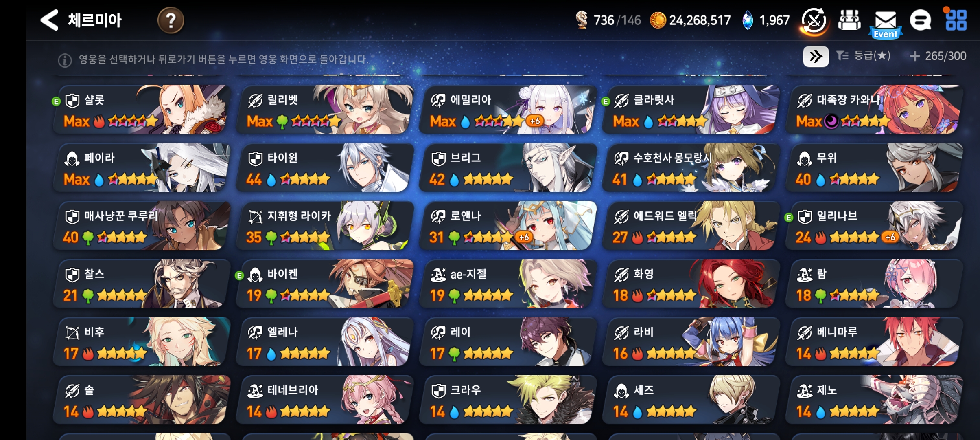Tap the crossed swords battle icon
The width and height of the screenshot is (980, 440).
click(x=814, y=21)
